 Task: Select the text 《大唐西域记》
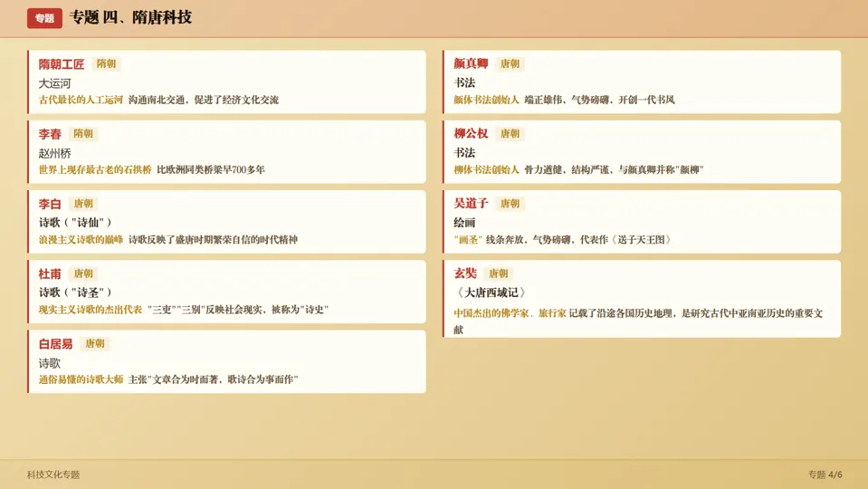(491, 292)
